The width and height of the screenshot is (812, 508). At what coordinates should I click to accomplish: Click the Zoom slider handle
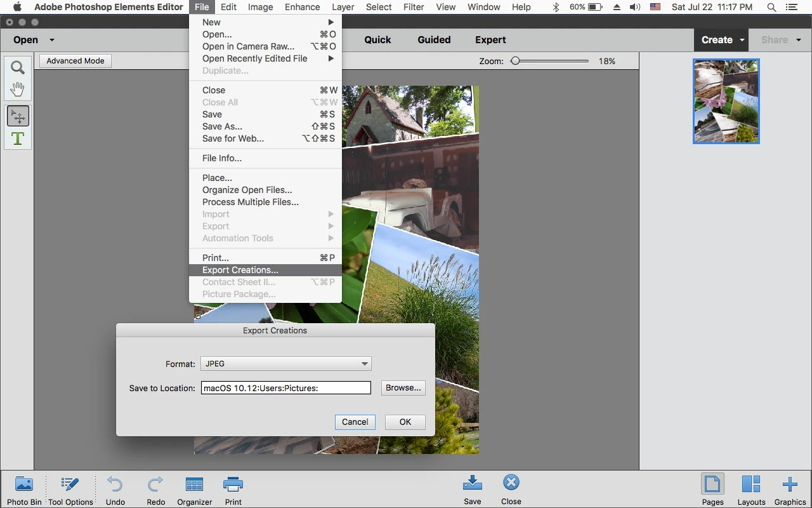(515, 61)
